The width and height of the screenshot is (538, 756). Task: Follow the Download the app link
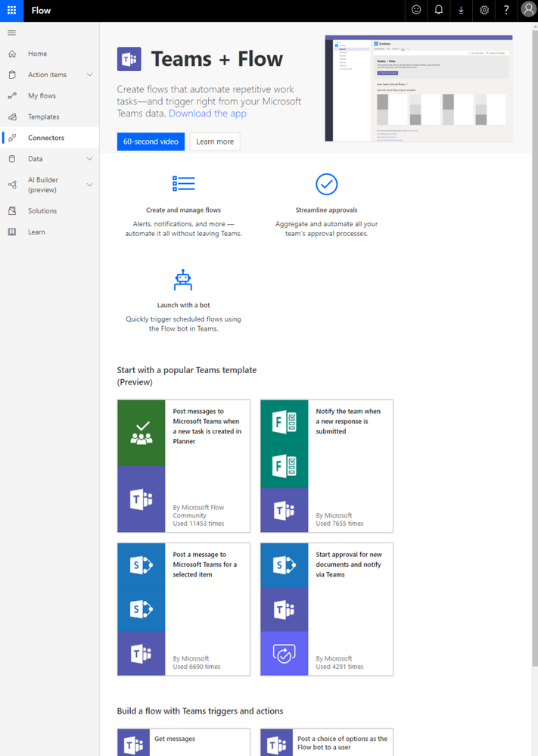coord(207,114)
